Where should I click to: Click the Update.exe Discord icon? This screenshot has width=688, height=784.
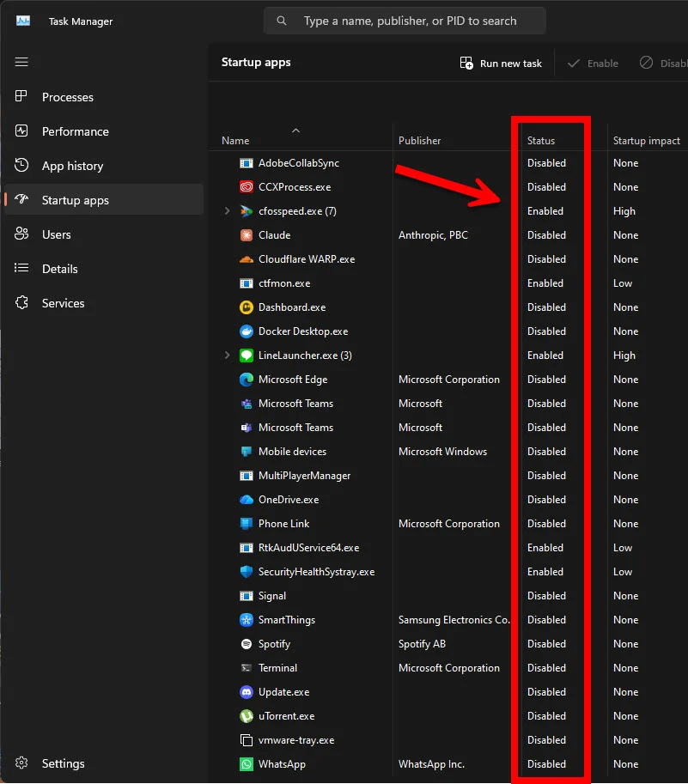pos(247,692)
